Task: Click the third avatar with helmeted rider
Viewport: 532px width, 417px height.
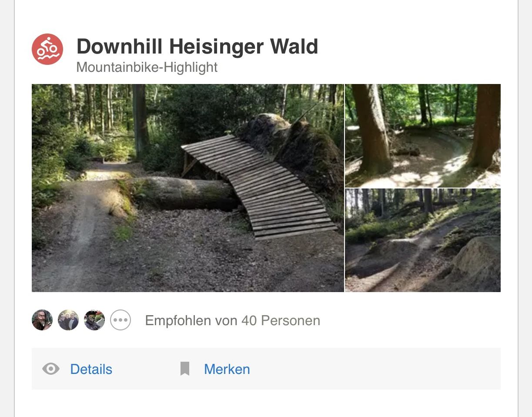Action: tap(94, 320)
